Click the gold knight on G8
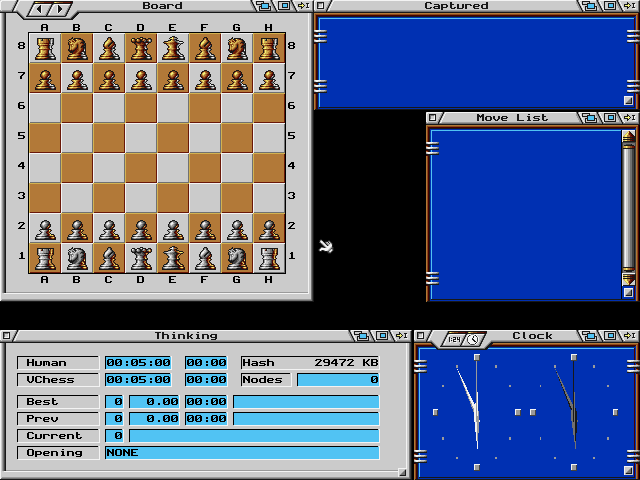 pos(237,48)
